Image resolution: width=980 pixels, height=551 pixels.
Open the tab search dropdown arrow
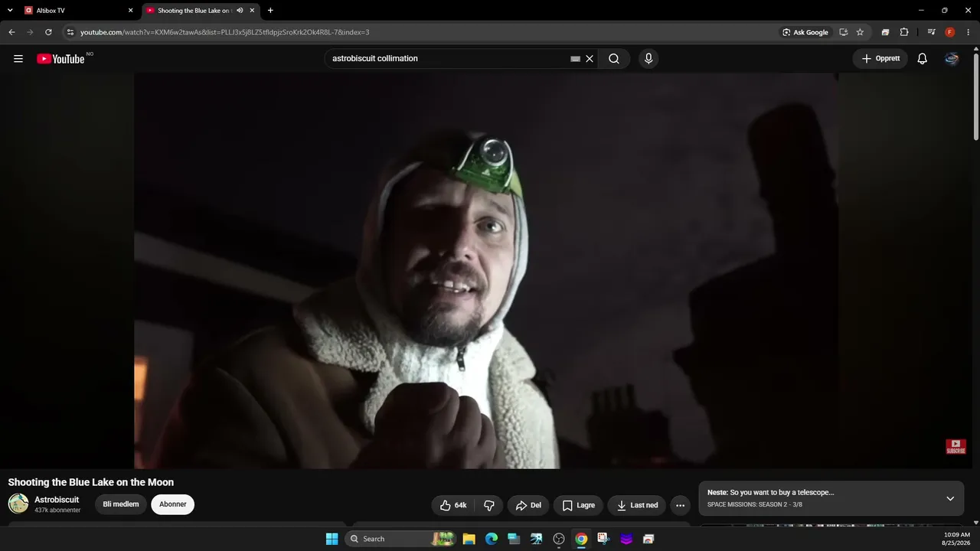tap(10, 11)
